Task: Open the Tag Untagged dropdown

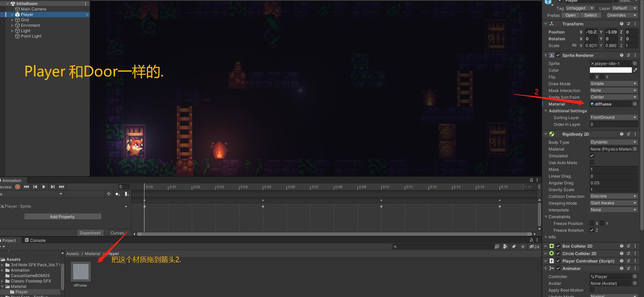Action: click(580, 8)
